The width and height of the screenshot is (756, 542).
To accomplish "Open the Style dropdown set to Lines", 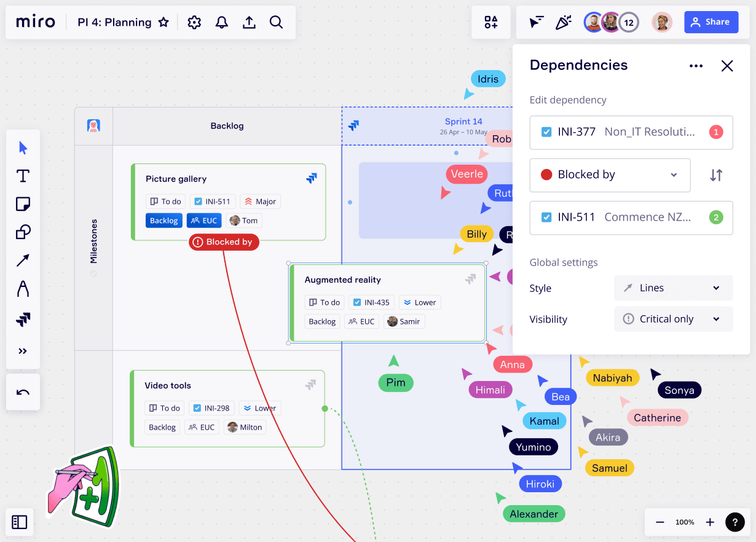I will click(x=673, y=288).
